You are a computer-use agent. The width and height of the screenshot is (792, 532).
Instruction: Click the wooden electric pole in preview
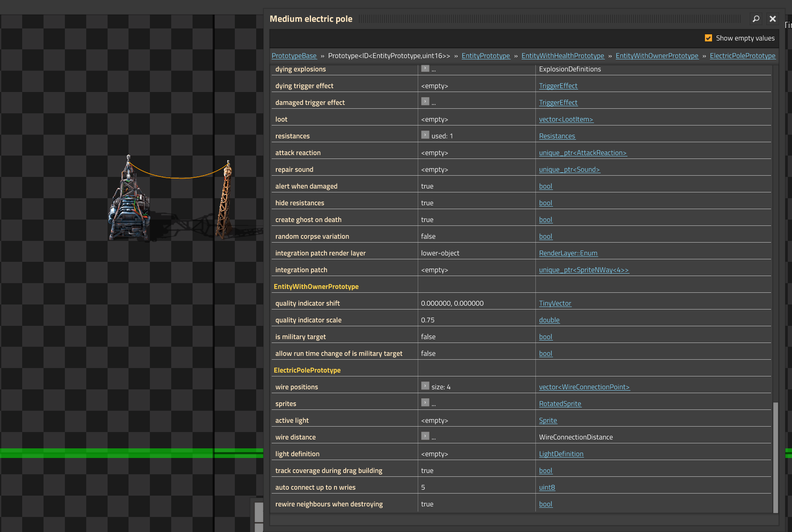click(x=225, y=200)
